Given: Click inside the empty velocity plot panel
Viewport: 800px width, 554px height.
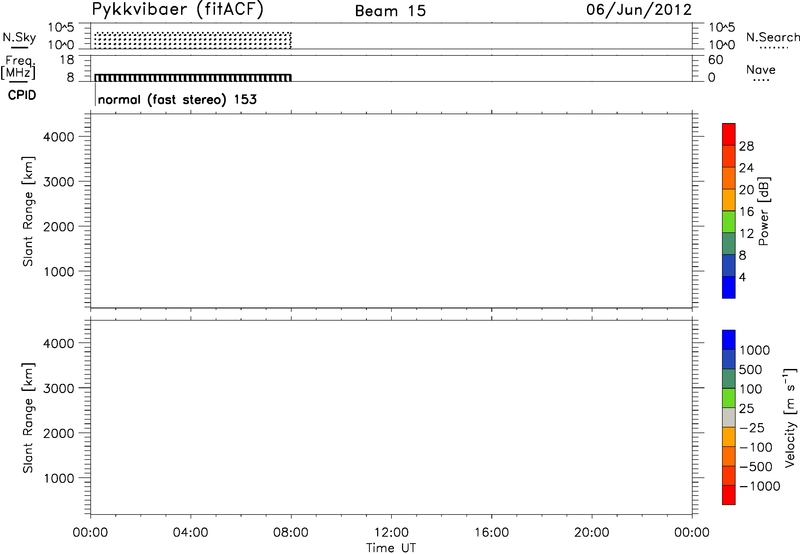Looking at the screenshot, I should [391, 417].
